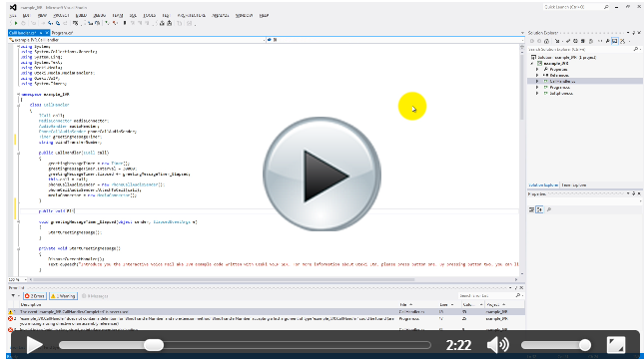This screenshot has width=644, height=359.
Task: Open the WINDOW menu
Action: 244,16
